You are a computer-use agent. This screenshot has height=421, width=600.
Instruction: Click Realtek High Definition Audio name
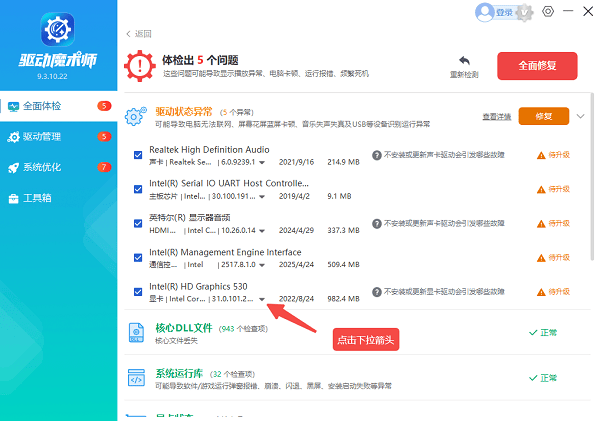[209, 150]
